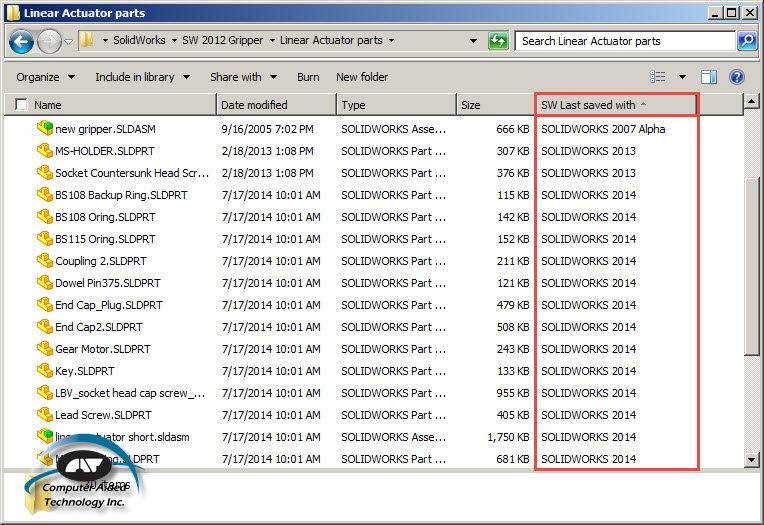Screen dimensions: 764x525
Task: Open dropdown arrow after Linear Actuator parts breadcrumb
Action: pyautogui.click(x=391, y=40)
